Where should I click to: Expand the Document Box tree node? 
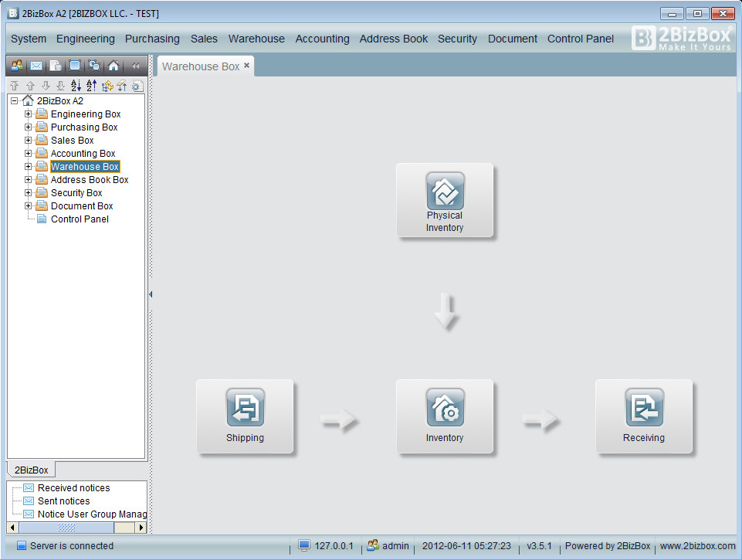(28, 206)
